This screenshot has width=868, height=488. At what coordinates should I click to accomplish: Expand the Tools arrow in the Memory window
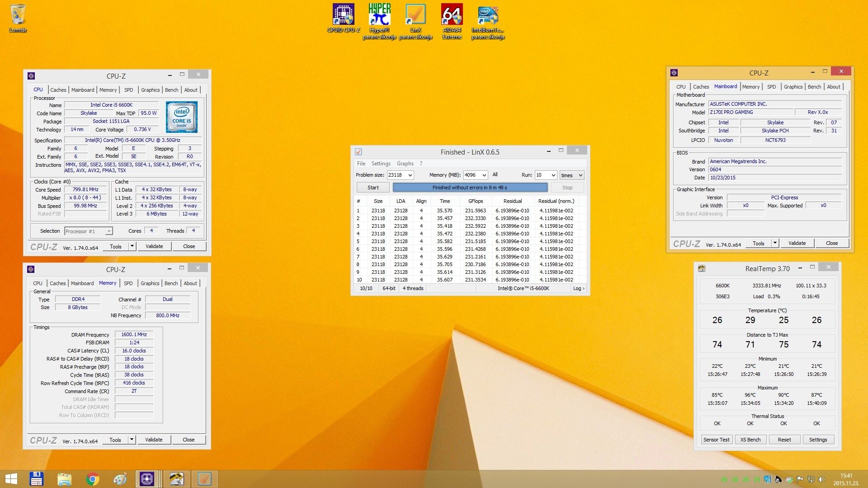coord(132,440)
